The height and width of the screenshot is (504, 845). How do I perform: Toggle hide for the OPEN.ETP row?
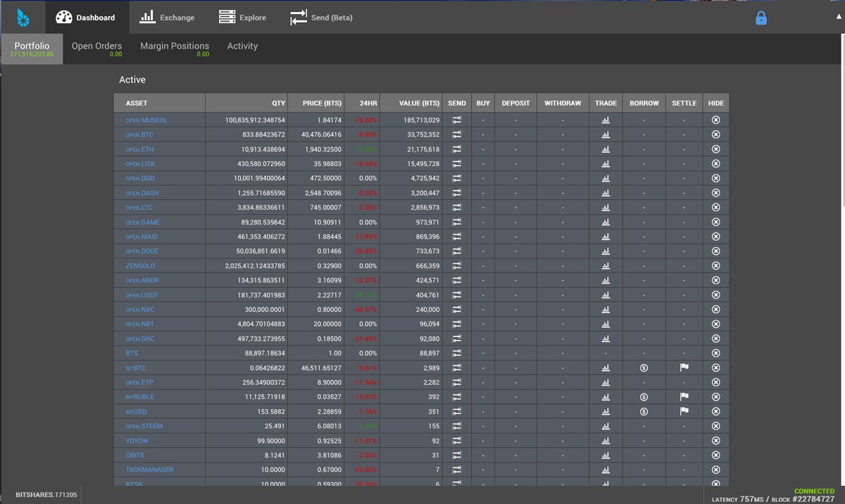point(715,382)
